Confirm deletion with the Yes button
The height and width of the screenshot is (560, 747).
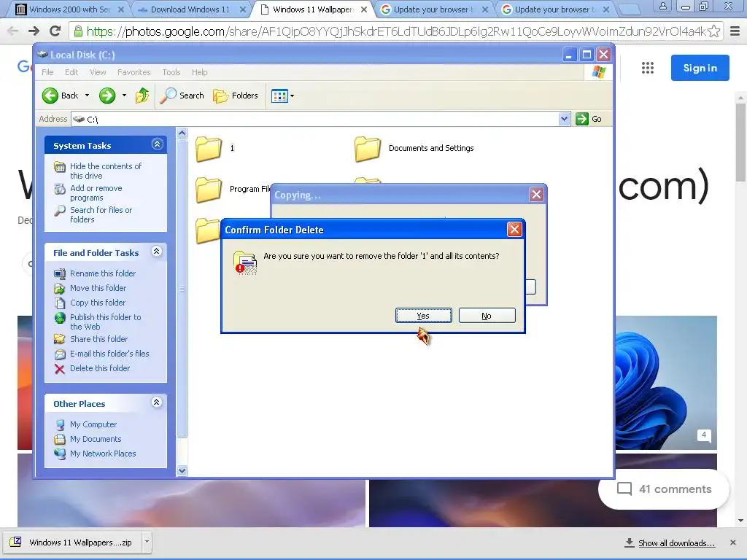[424, 315]
